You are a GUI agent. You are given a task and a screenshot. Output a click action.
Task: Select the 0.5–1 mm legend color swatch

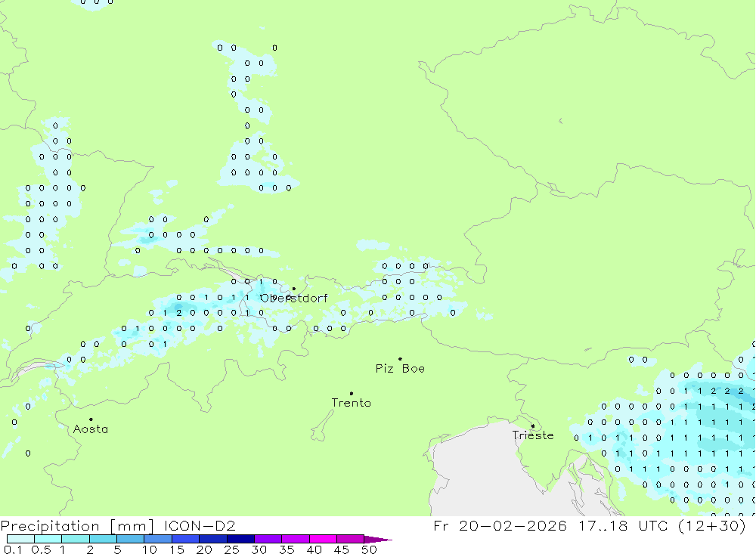pyautogui.click(x=48, y=539)
